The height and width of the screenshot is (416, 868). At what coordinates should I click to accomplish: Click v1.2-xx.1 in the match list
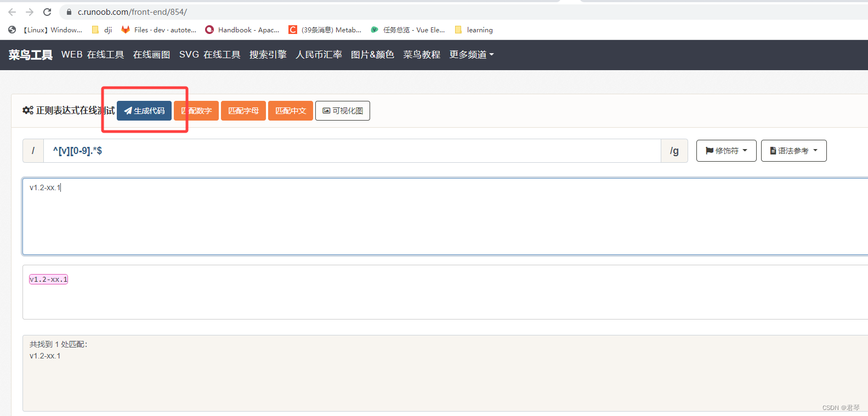point(45,356)
